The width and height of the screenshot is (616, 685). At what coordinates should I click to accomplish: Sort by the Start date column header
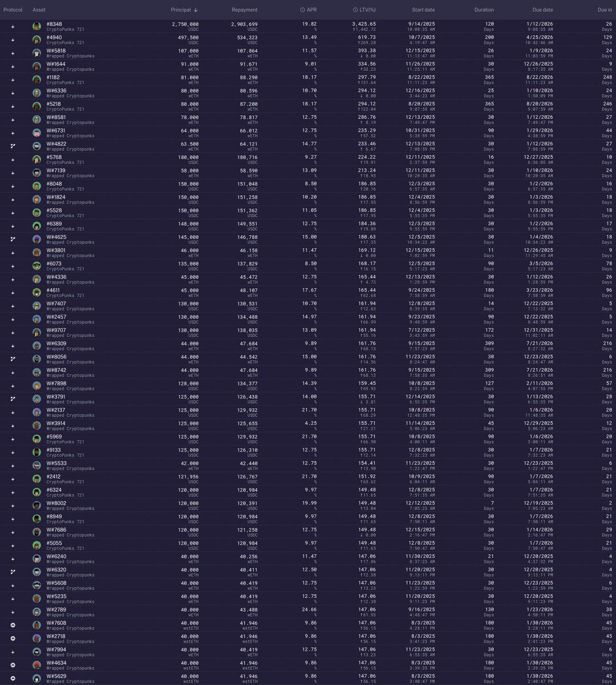pos(423,10)
